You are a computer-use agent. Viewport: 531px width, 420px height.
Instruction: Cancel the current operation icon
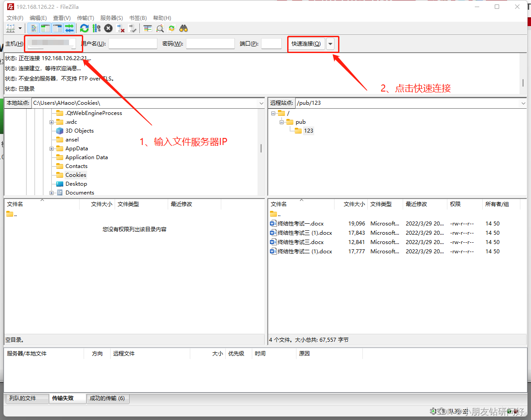coord(108,28)
